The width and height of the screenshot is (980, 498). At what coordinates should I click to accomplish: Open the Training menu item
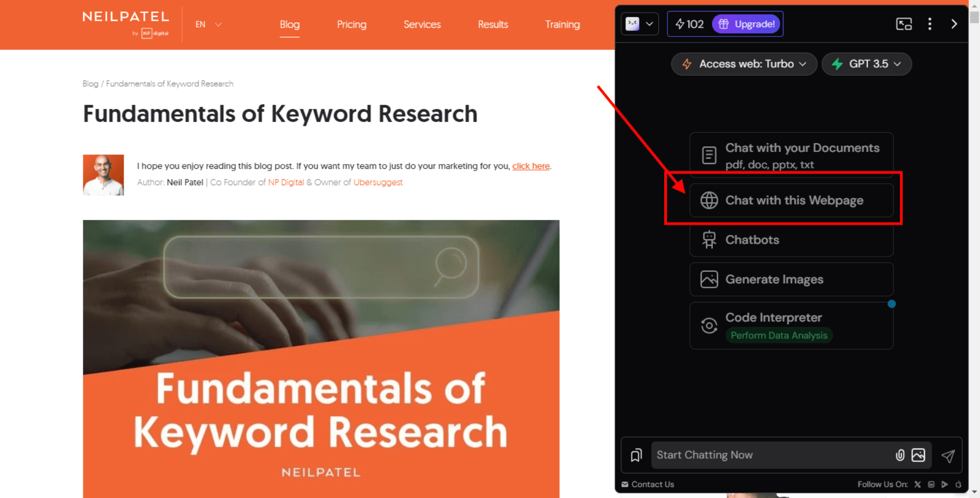coord(562,25)
